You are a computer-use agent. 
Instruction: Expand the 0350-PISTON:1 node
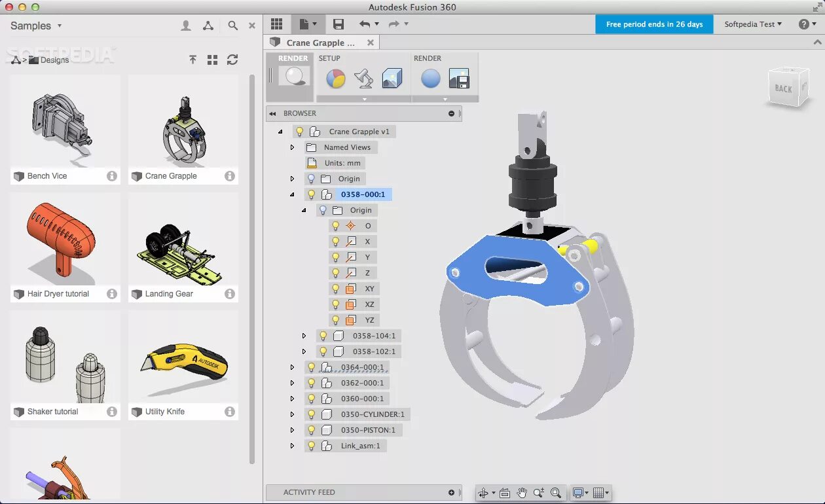coord(292,430)
